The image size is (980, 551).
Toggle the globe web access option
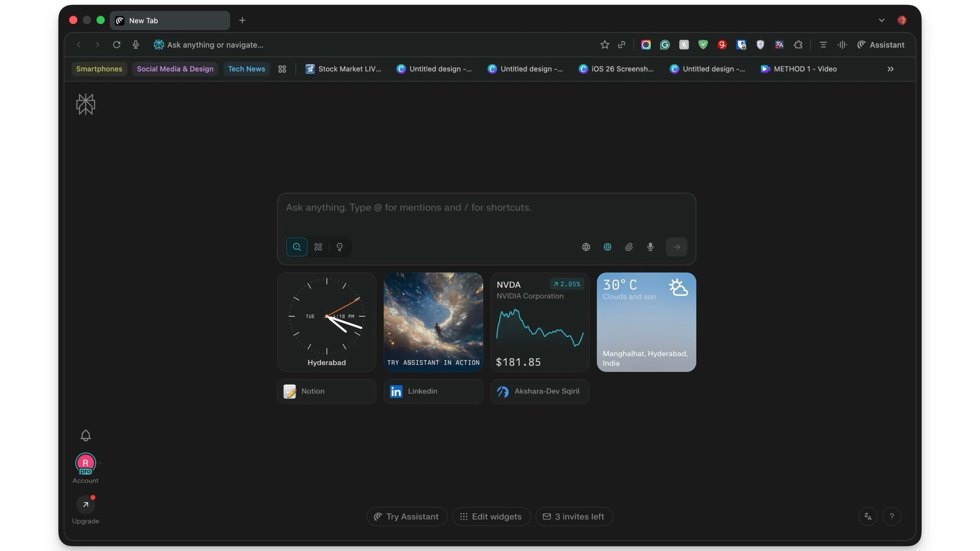tap(586, 247)
